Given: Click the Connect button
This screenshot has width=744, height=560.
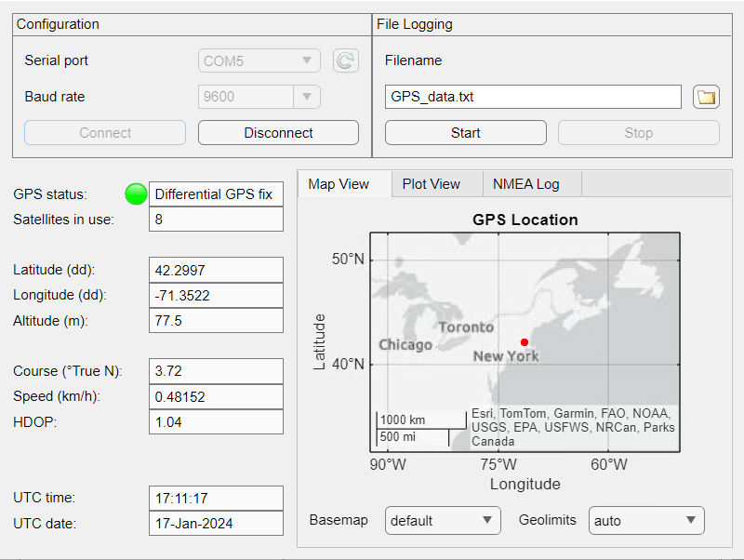Looking at the screenshot, I should coord(105,133).
